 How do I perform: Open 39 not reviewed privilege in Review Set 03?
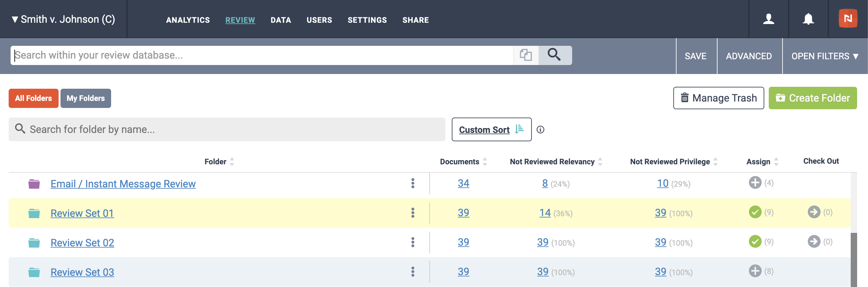coord(661,272)
